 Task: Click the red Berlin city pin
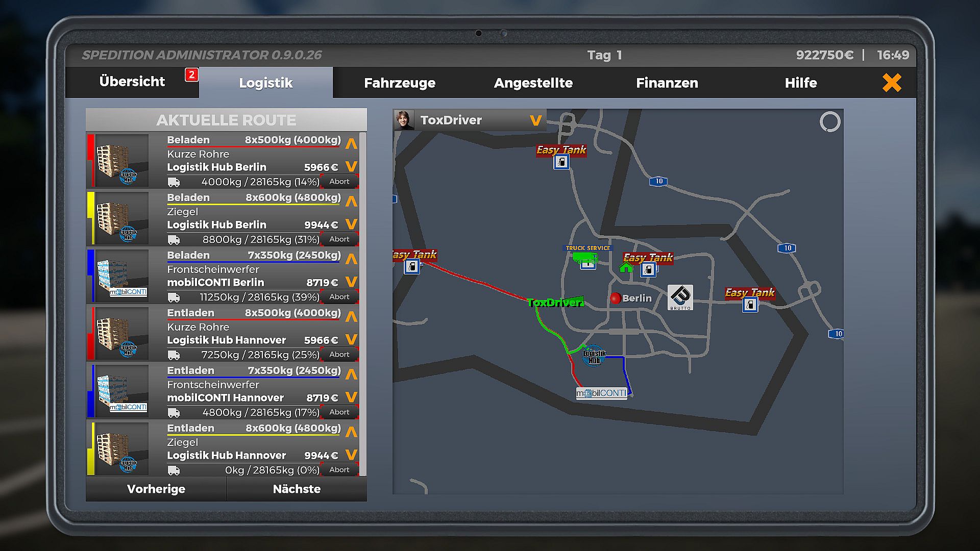click(616, 298)
